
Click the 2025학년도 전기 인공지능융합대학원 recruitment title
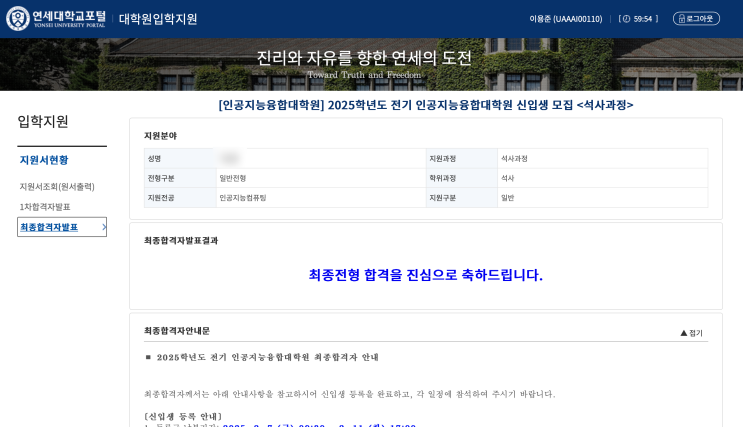click(426, 105)
